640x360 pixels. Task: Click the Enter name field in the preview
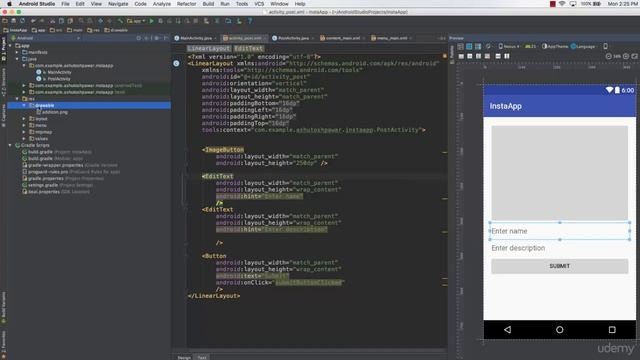560,231
